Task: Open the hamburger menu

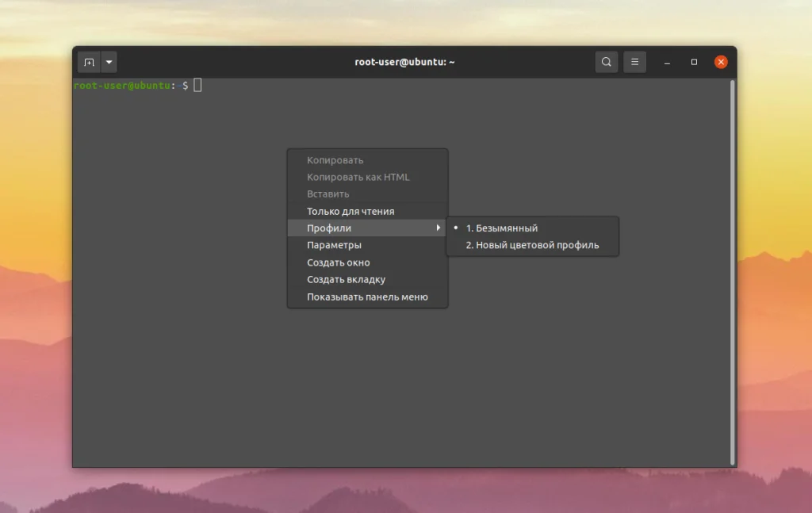Action: click(634, 61)
